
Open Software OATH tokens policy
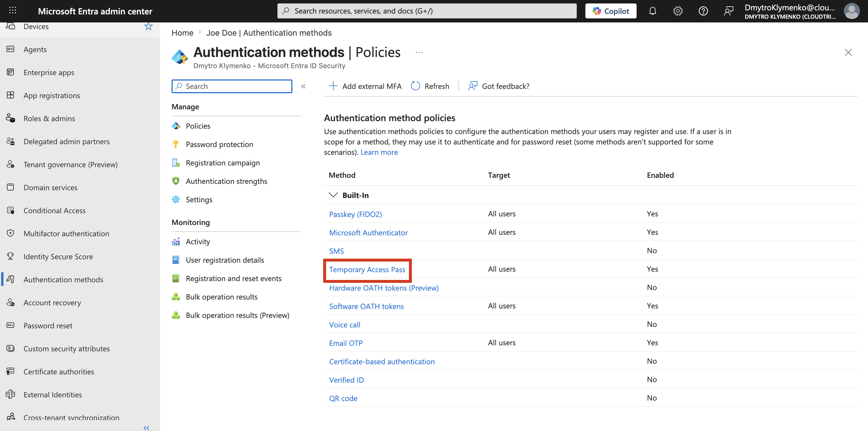coord(366,306)
